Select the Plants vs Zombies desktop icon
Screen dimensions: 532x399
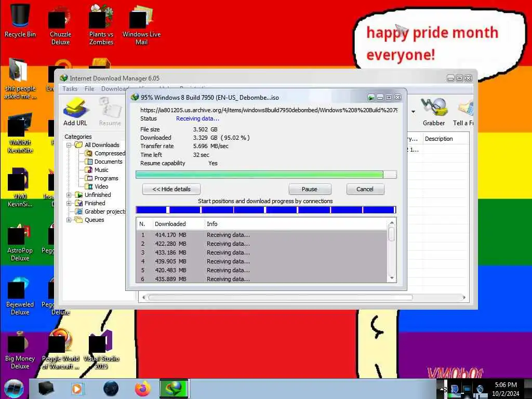(x=101, y=25)
